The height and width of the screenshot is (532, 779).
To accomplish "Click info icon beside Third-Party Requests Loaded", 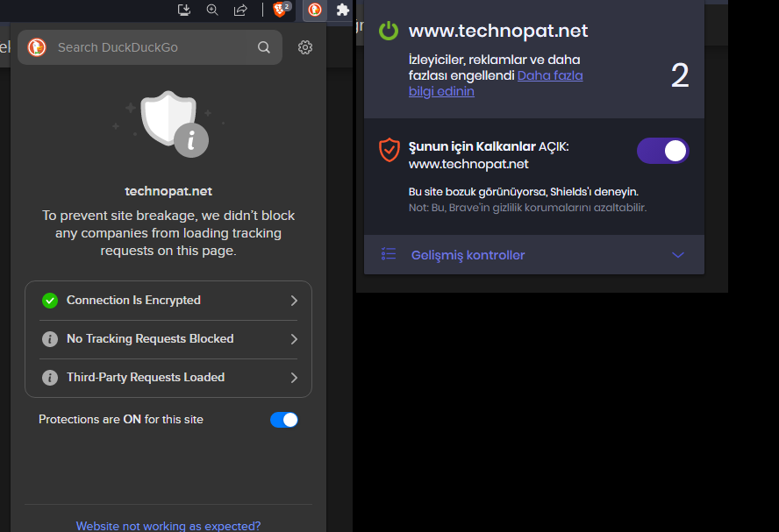I will [50, 378].
